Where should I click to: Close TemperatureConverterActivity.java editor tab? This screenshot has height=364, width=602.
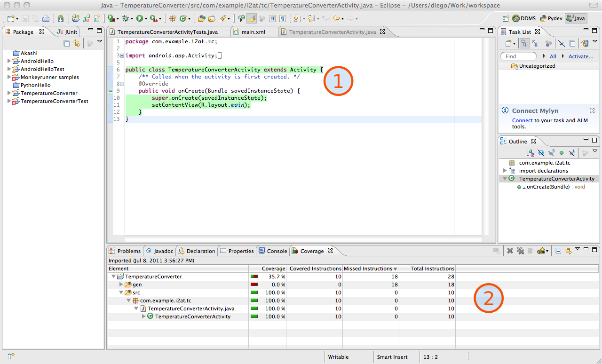tap(382, 32)
